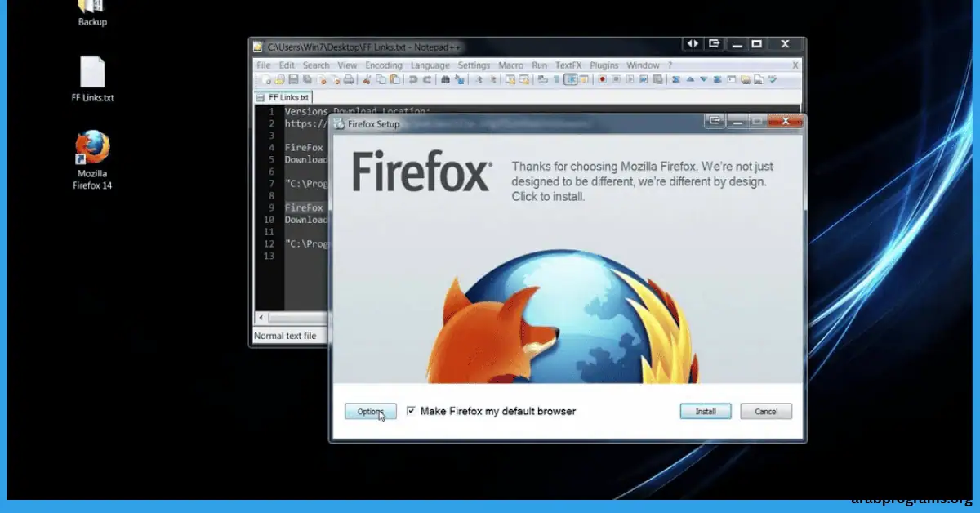Click line number 13 in the Notepad++ margin
The image size is (980, 513).
pos(269,256)
